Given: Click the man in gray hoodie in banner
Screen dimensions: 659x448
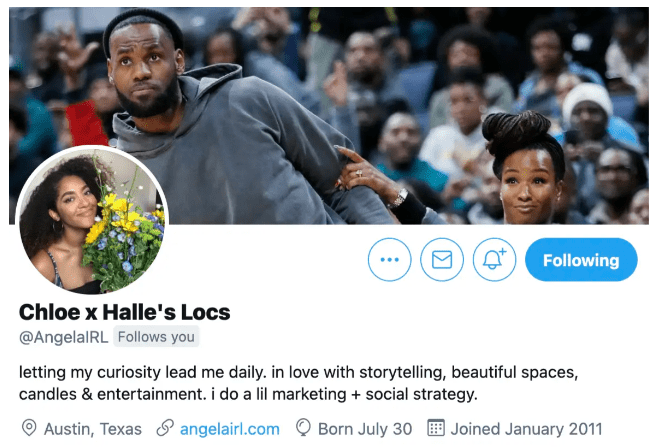Looking at the screenshot, I should click(x=223, y=122).
